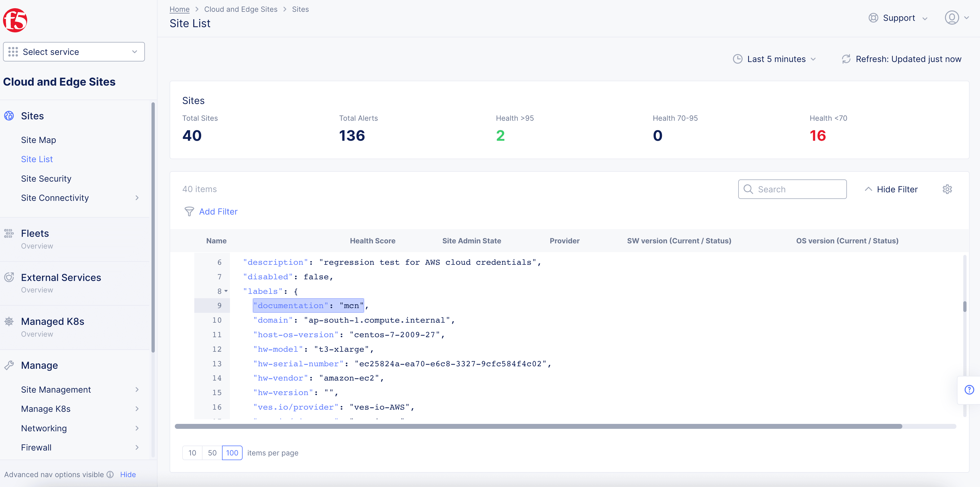Click the Support lifebuoy icon

point(873,18)
